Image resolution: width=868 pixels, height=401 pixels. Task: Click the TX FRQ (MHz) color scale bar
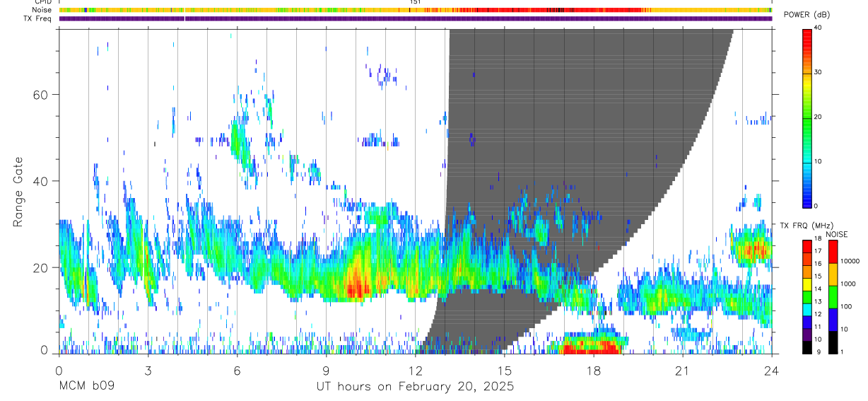(x=807, y=296)
